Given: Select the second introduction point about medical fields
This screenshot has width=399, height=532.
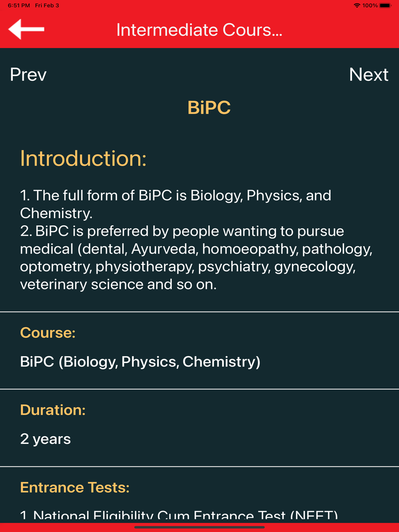Looking at the screenshot, I should pos(196,258).
